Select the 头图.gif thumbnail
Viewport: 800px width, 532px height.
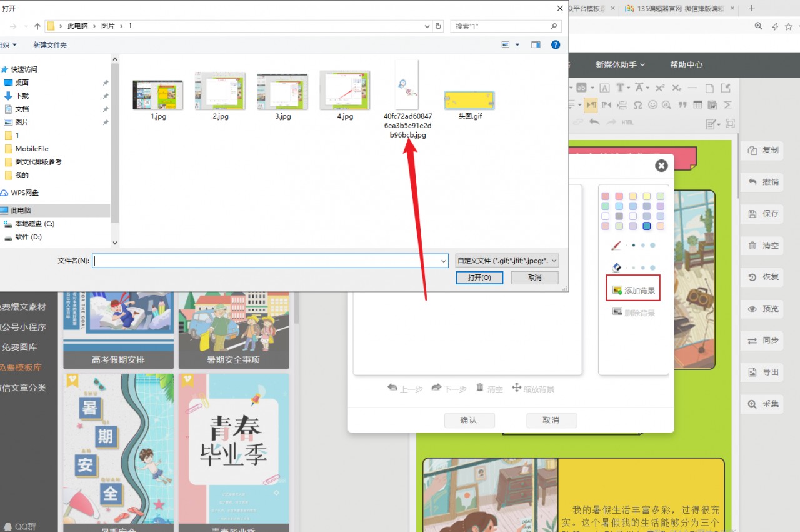click(x=469, y=99)
